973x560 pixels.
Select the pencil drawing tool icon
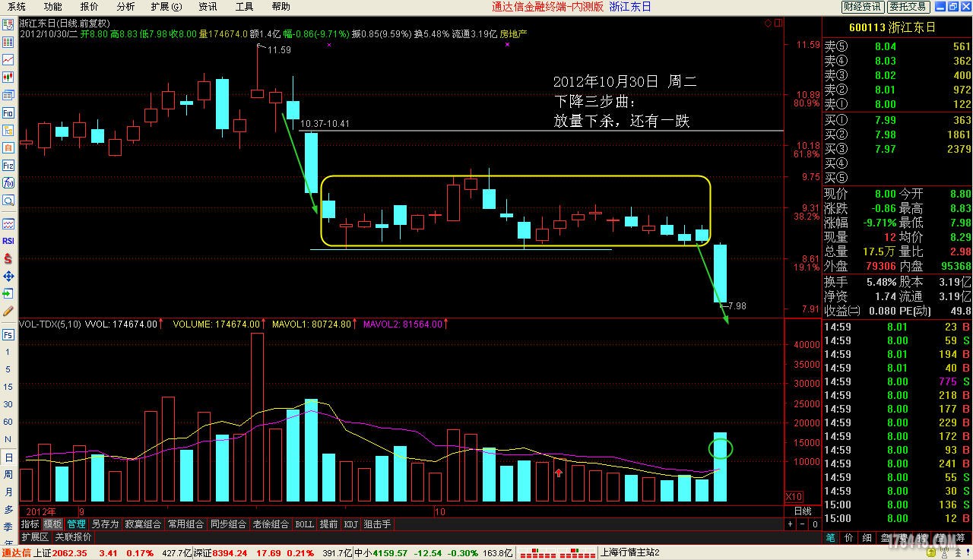(x=8, y=311)
